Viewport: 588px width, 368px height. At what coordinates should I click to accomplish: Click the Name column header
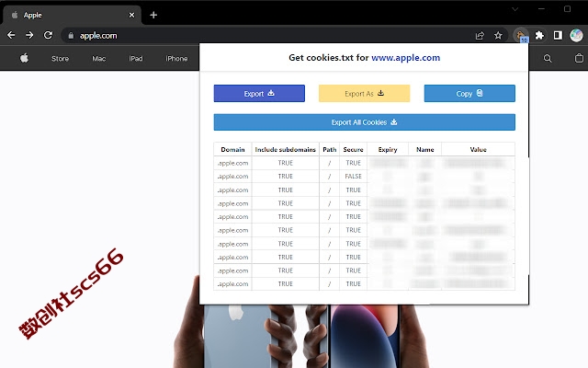(x=424, y=149)
